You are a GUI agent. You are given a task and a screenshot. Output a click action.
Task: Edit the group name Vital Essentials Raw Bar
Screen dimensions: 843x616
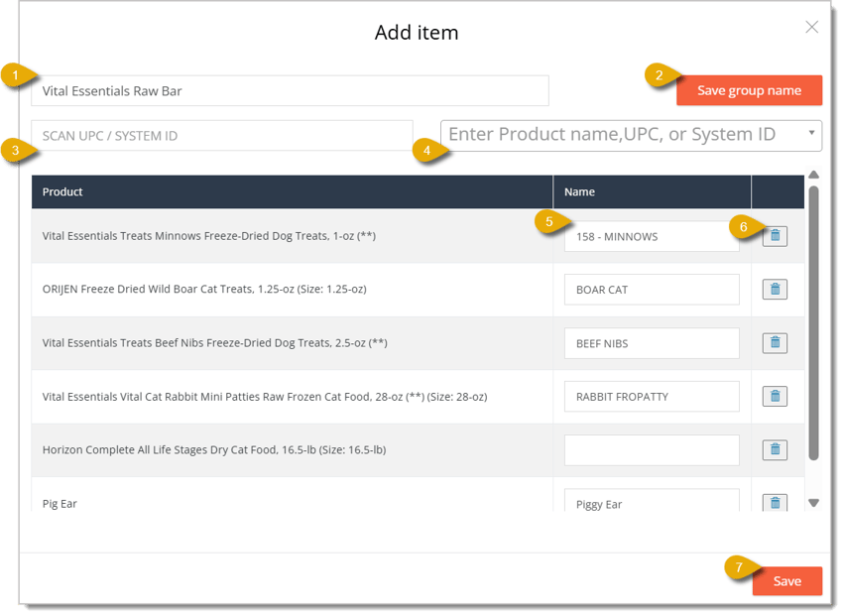[x=290, y=91]
